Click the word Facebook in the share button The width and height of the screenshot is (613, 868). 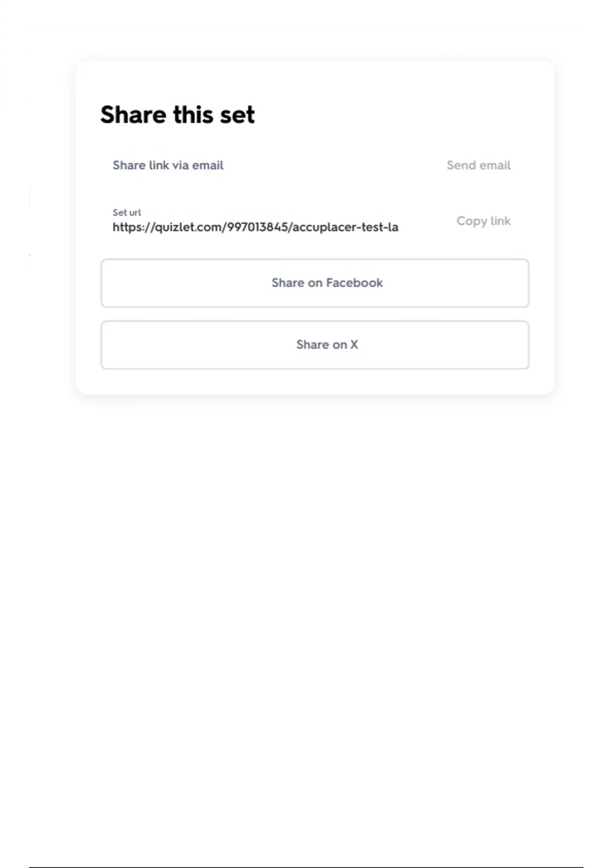(x=355, y=283)
